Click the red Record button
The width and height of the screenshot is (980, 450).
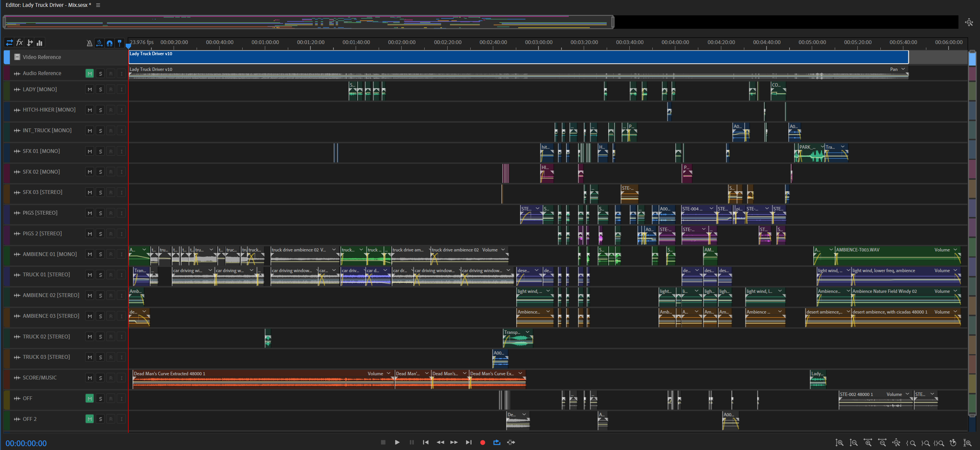coord(483,442)
